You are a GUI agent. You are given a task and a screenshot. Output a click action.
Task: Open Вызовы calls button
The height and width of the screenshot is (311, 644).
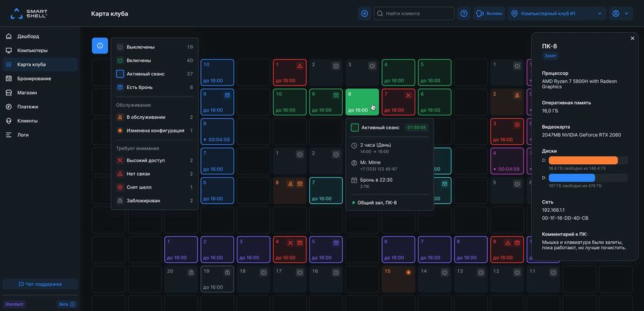click(x=489, y=14)
